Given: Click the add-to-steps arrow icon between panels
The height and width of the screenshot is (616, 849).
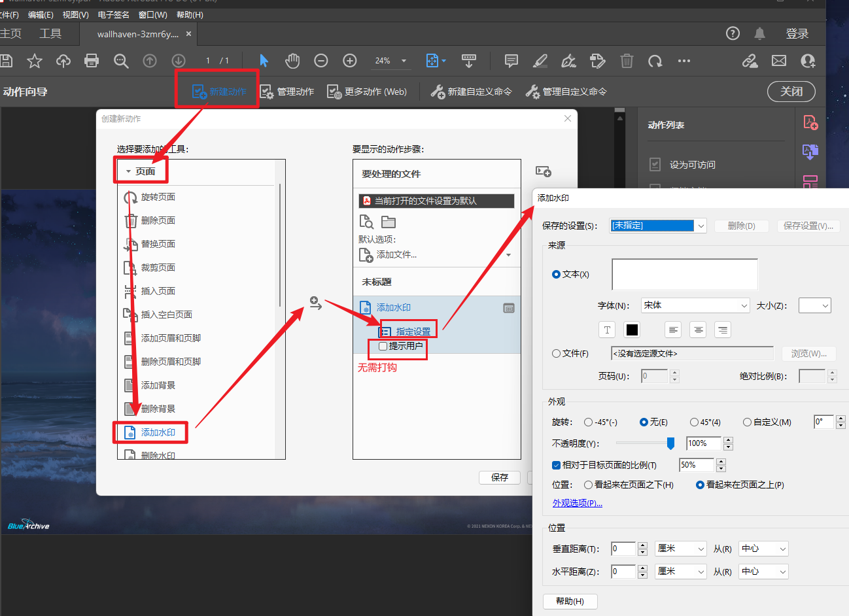Looking at the screenshot, I should (x=316, y=303).
